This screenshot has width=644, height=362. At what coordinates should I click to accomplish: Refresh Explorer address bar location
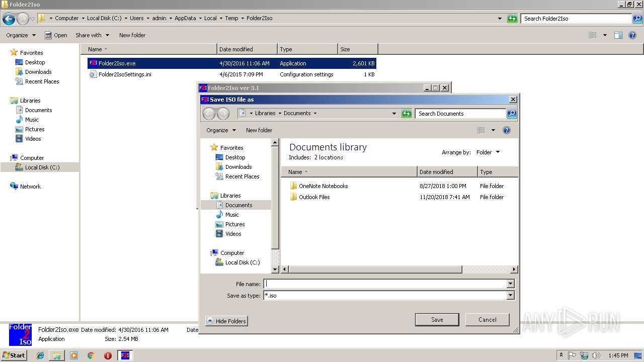[512, 19]
